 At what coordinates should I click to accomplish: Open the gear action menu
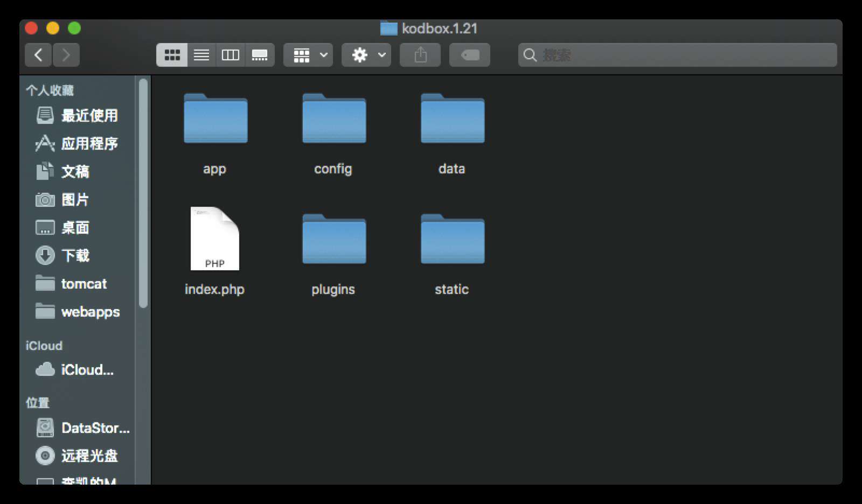(x=366, y=55)
